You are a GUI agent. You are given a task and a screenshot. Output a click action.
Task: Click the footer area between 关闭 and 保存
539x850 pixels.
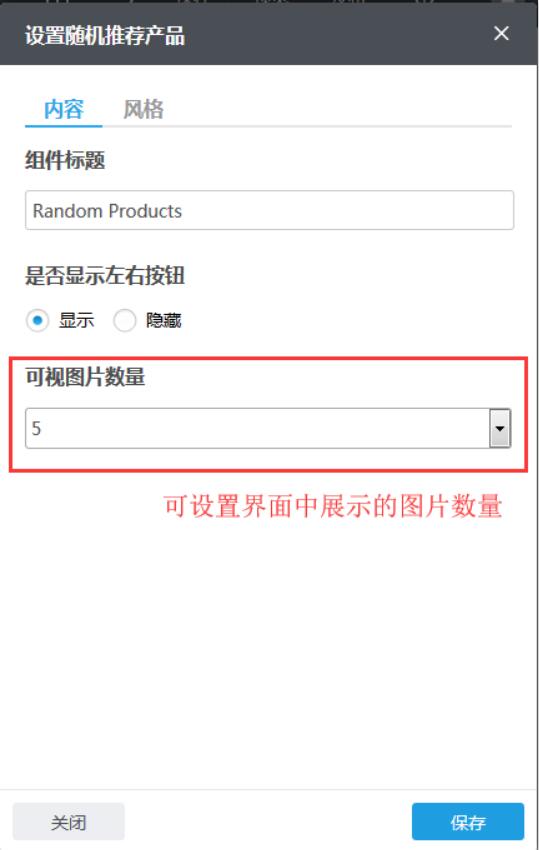(268, 822)
